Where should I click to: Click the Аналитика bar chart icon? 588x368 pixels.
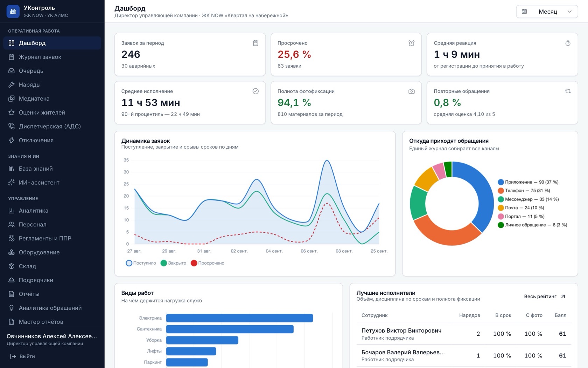[12, 211]
